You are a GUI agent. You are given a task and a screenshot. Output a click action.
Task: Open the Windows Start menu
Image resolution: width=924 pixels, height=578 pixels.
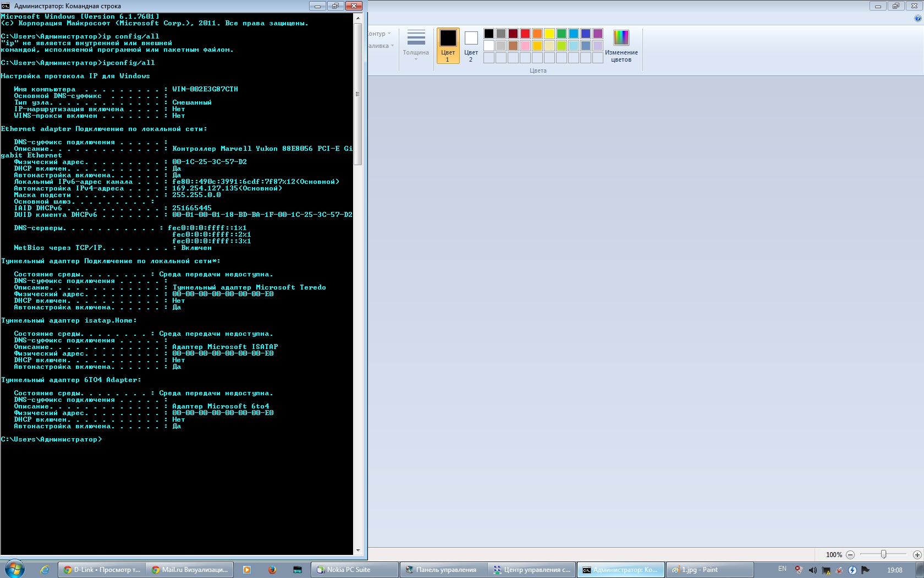point(15,569)
